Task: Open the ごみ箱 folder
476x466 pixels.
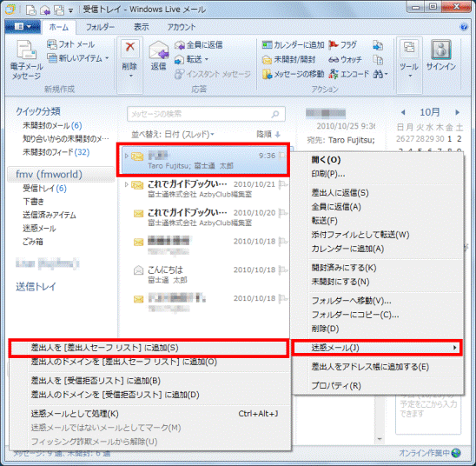Action: tap(33, 242)
